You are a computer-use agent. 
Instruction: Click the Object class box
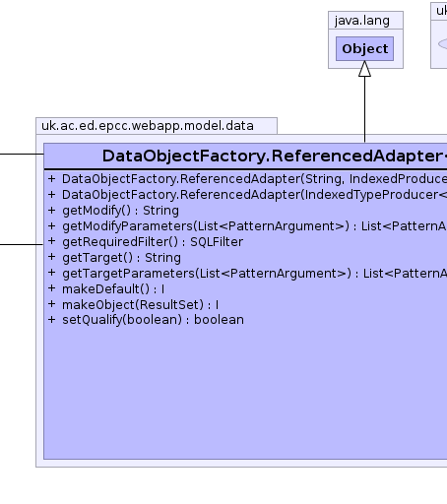click(x=364, y=48)
